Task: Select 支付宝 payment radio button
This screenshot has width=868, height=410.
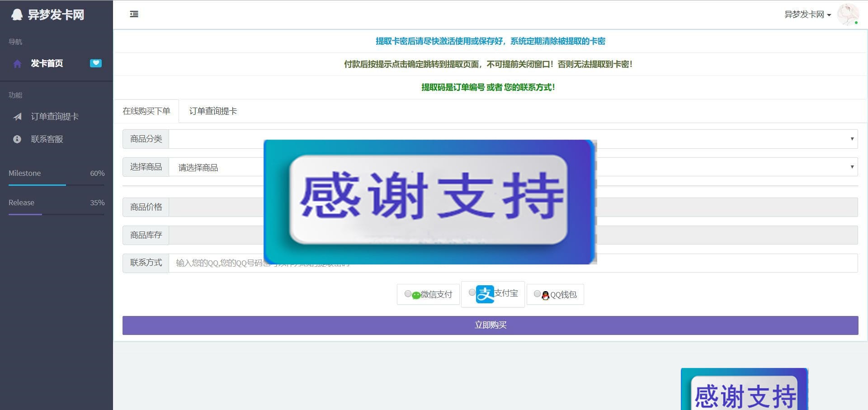Action: 472,292
